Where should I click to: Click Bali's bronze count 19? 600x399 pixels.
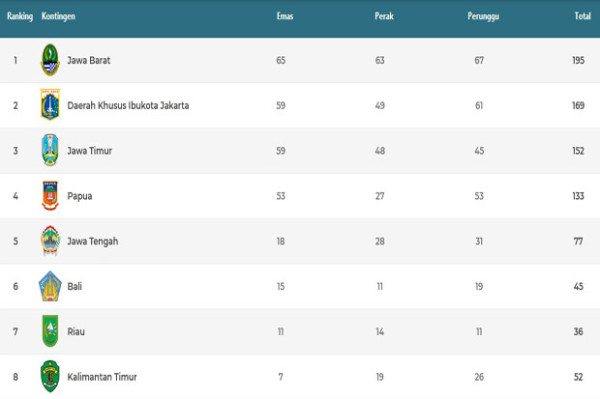coord(479,287)
